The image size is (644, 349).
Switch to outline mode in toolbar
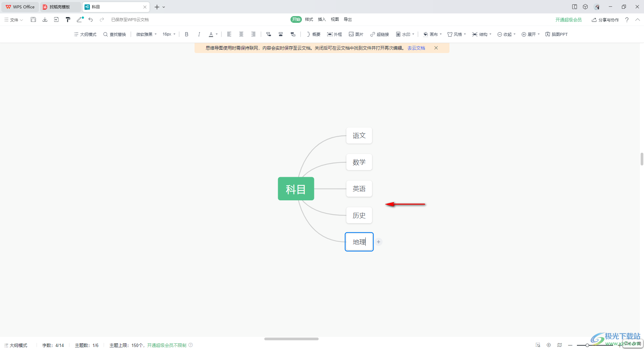click(x=85, y=34)
